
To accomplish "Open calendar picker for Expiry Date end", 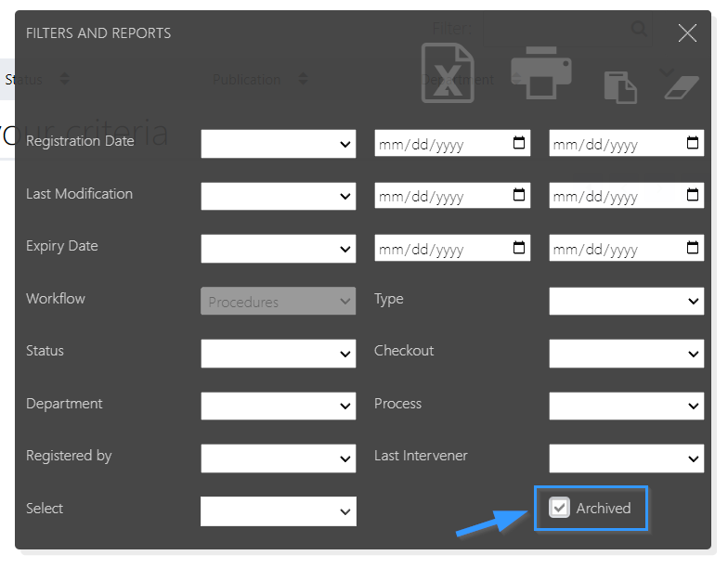I will pos(693,247).
